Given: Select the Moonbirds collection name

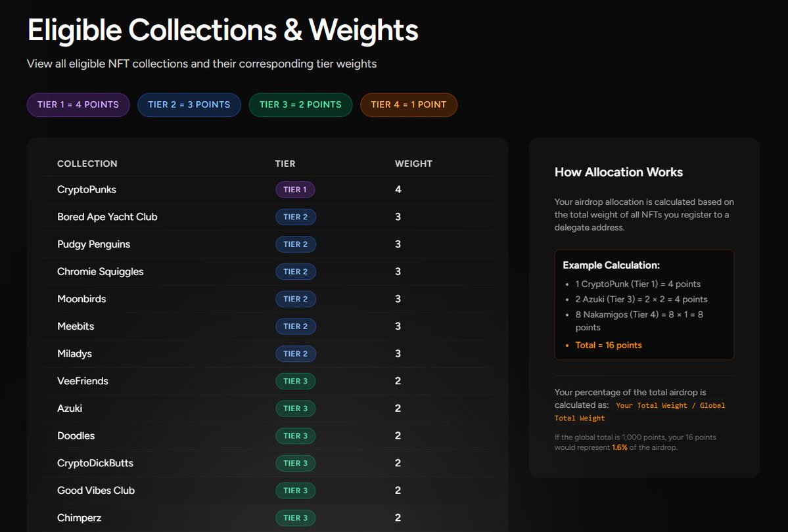Looking at the screenshot, I should (81, 299).
